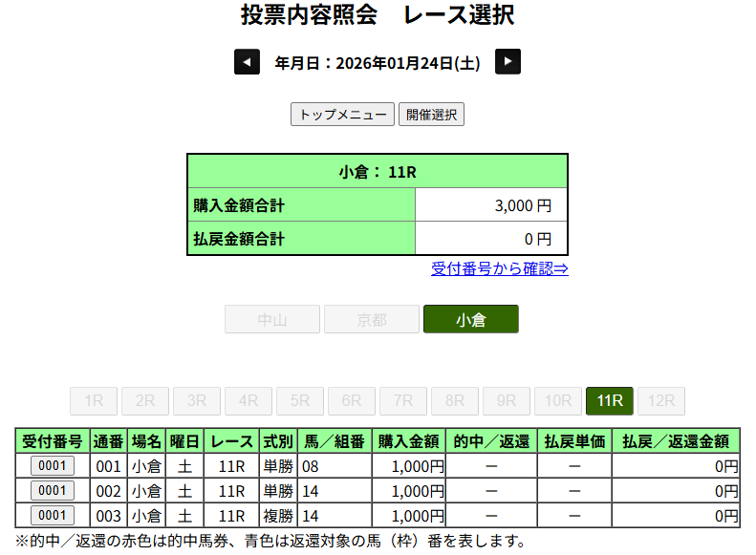Open receipt 0001 for 単勝 horse 08
The height and width of the screenshot is (555, 756).
[53, 466]
